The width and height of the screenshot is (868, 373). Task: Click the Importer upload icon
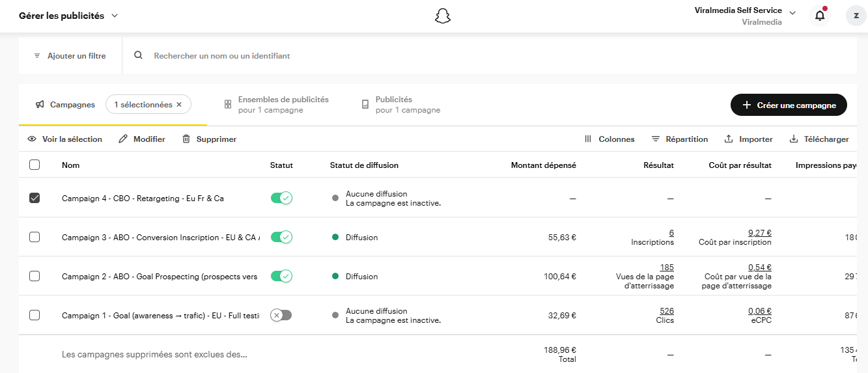[x=729, y=139]
